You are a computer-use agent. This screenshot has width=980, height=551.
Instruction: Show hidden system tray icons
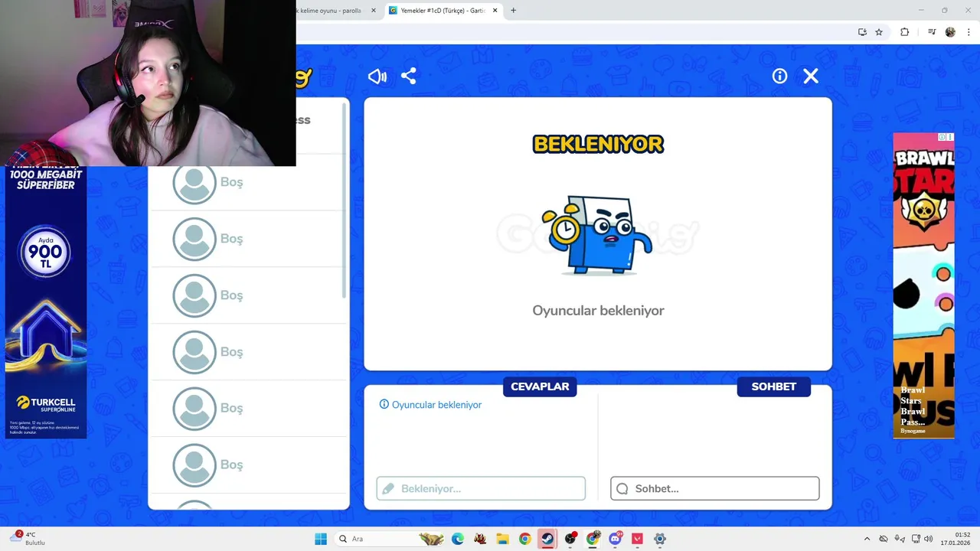pos(867,539)
